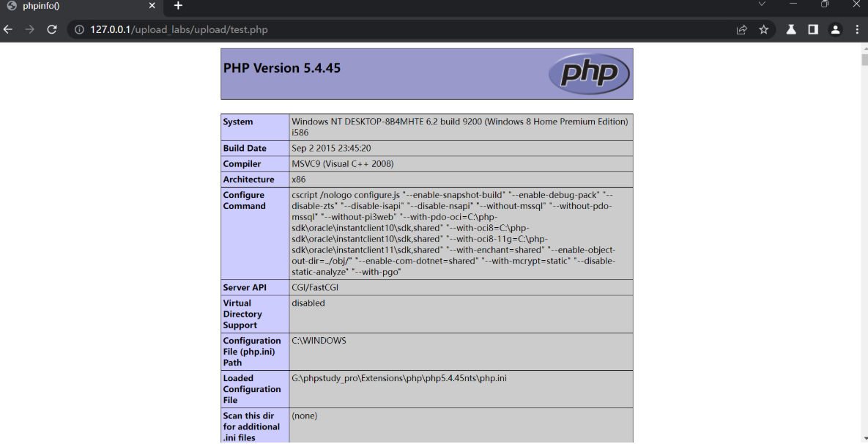Click the php5.4.45nts\php.ini path value
Image resolution: width=868 pixels, height=444 pixels.
pyautogui.click(x=399, y=379)
